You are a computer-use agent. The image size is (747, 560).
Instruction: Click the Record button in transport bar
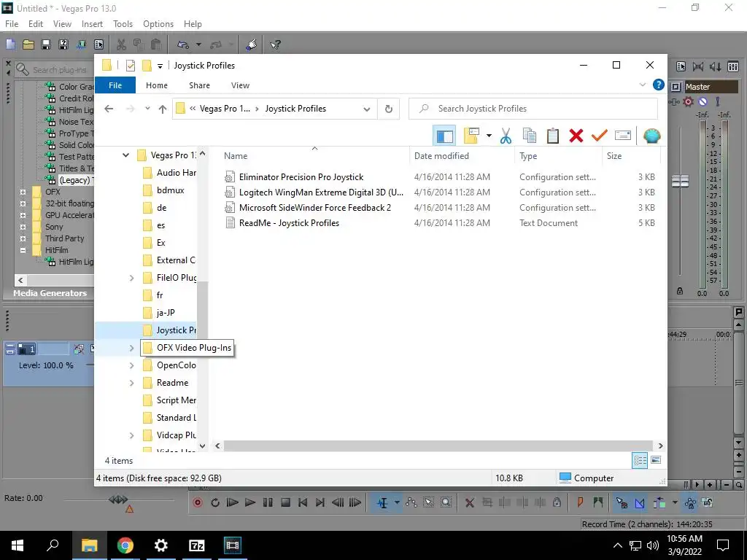197,502
